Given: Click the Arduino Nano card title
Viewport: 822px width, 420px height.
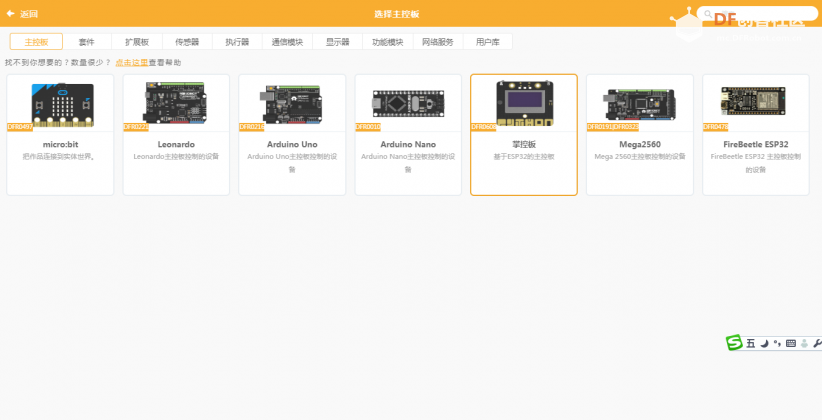Looking at the screenshot, I should click(x=408, y=144).
